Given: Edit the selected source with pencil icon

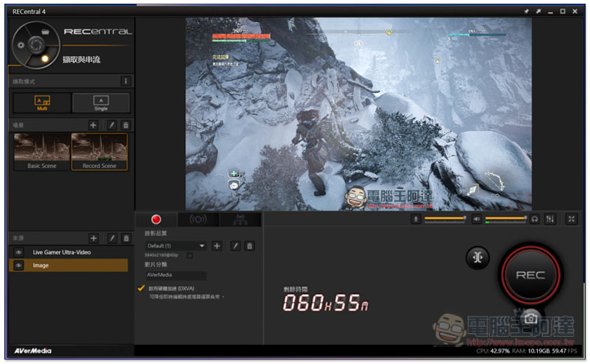Looking at the screenshot, I should 112,238.
